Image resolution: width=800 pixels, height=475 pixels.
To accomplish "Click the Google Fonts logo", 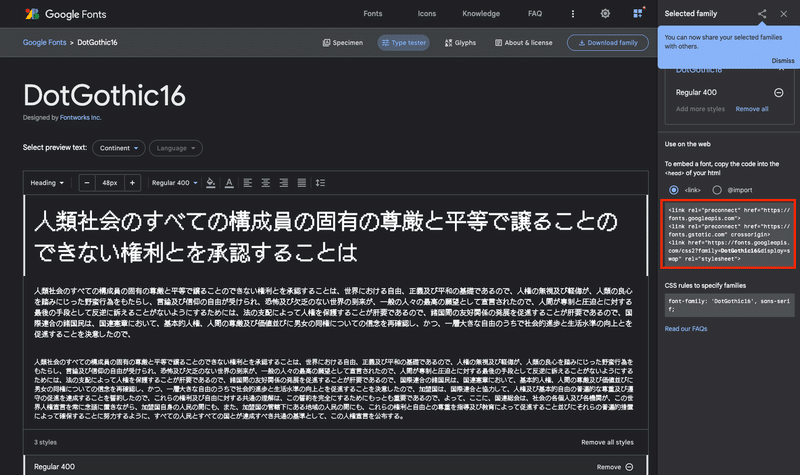I will click(x=66, y=14).
